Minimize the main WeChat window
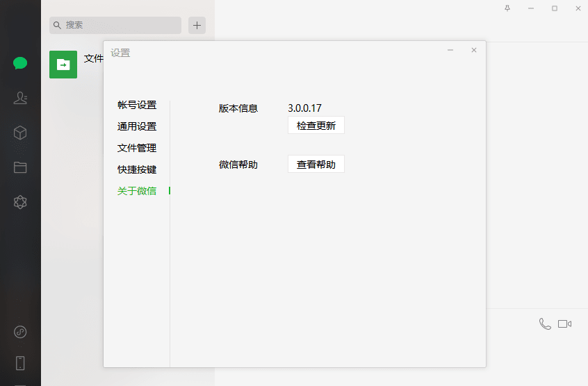Viewport: 588px width, 386px height. tap(531, 8)
